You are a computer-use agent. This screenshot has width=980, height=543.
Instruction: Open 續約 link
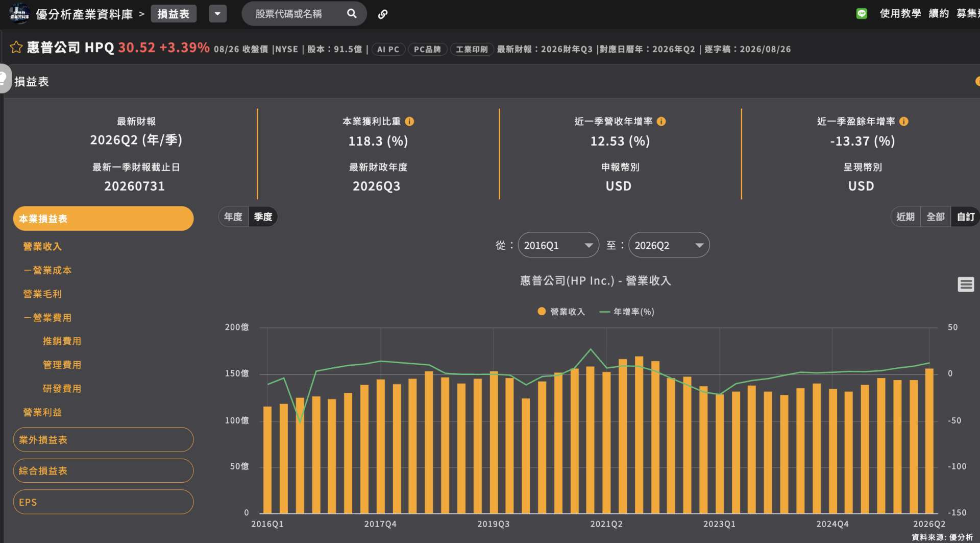pyautogui.click(x=939, y=14)
